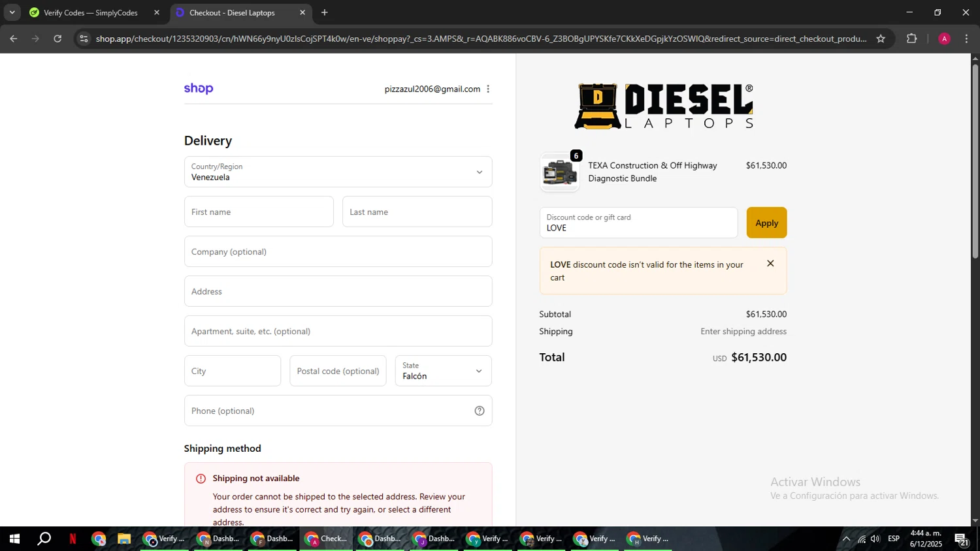
Task: Open the network status tray icon
Action: pyautogui.click(x=861, y=539)
